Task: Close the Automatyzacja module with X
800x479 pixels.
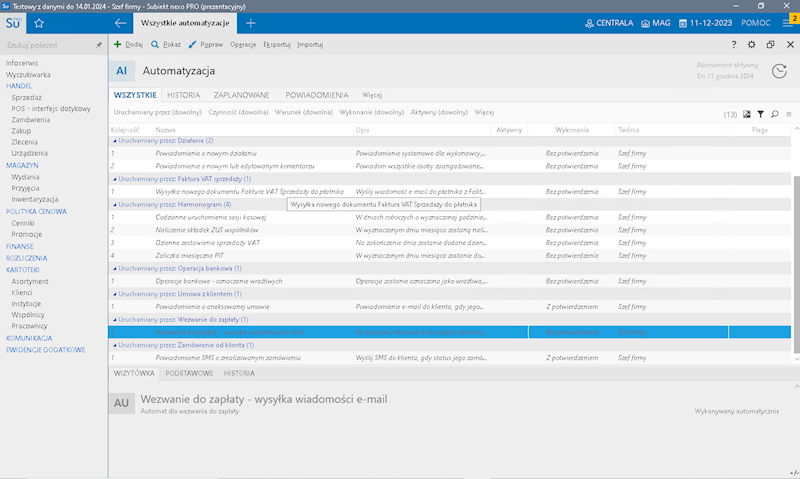Action: click(790, 44)
